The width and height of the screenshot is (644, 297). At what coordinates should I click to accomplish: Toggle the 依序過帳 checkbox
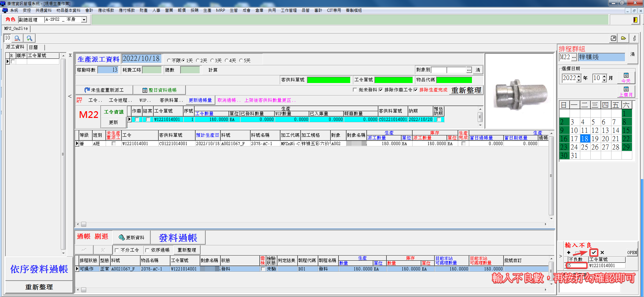pos(147,250)
